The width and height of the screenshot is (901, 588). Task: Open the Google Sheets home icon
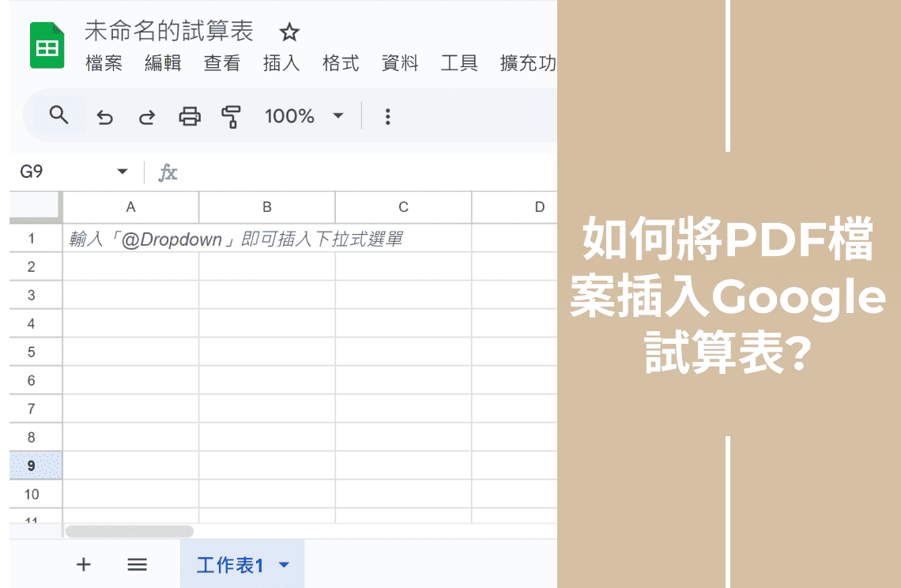click(x=47, y=45)
